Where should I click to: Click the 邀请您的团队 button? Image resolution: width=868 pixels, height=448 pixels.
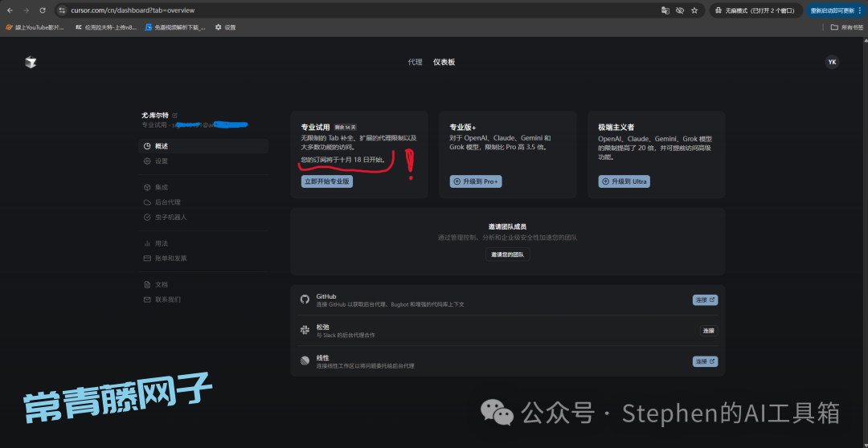coord(507,255)
